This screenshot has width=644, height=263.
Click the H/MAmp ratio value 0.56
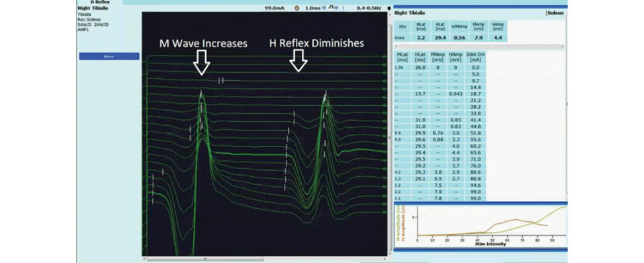tap(460, 37)
